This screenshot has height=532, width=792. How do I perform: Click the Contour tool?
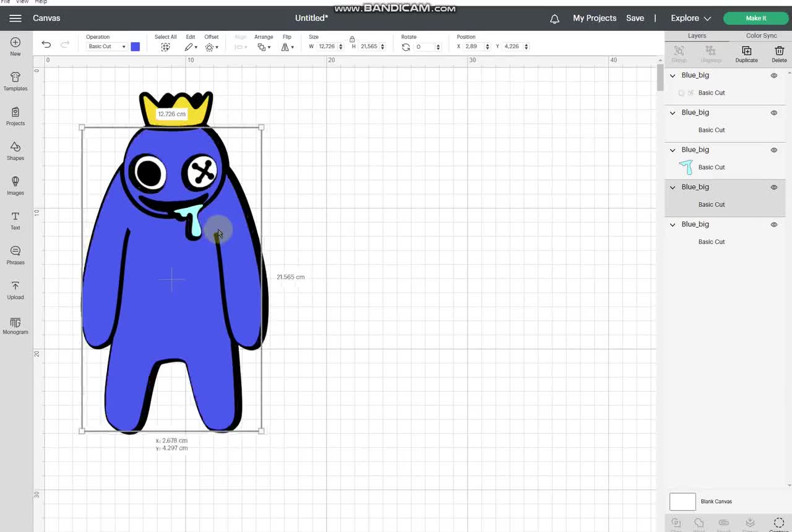(x=779, y=525)
